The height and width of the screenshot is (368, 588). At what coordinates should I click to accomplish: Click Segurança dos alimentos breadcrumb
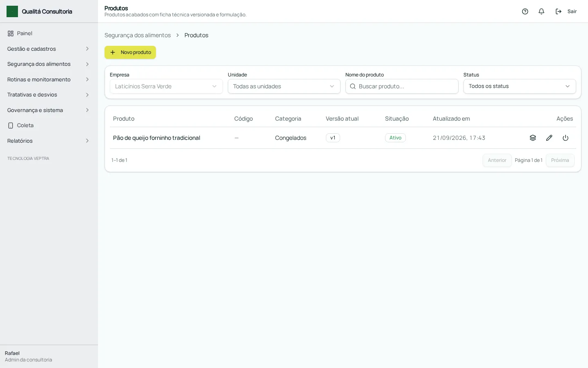pyautogui.click(x=138, y=35)
